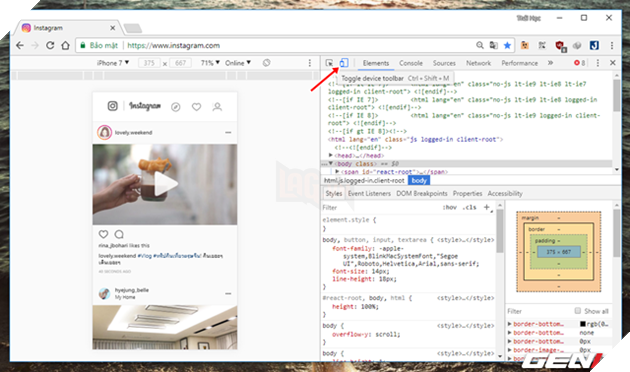
Task: Open Instagram explore compass icon
Action: click(x=176, y=107)
